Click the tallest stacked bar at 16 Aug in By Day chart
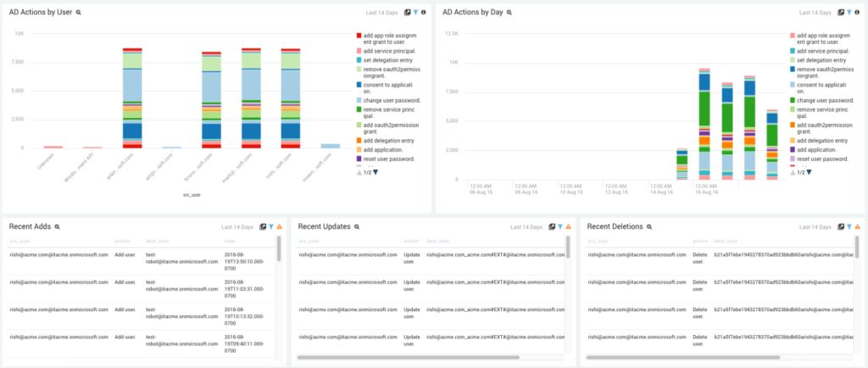Image resolution: width=868 pixels, height=368 pixels. [704, 125]
